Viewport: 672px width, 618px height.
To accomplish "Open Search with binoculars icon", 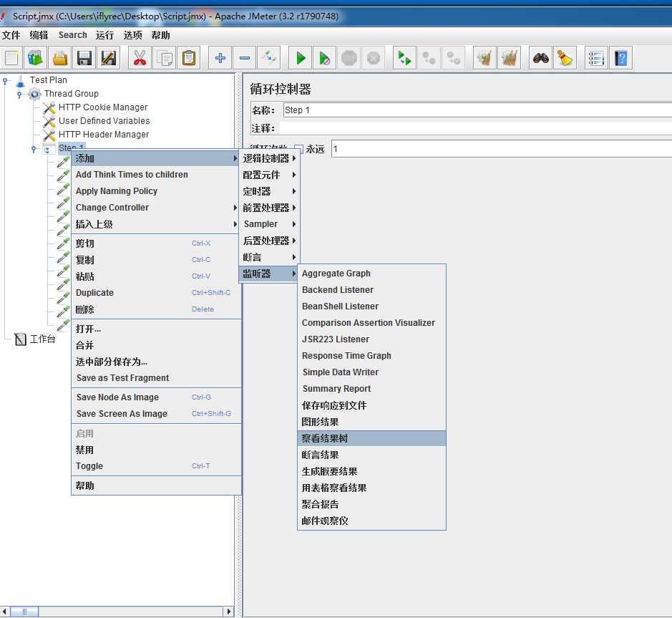I will point(541,58).
